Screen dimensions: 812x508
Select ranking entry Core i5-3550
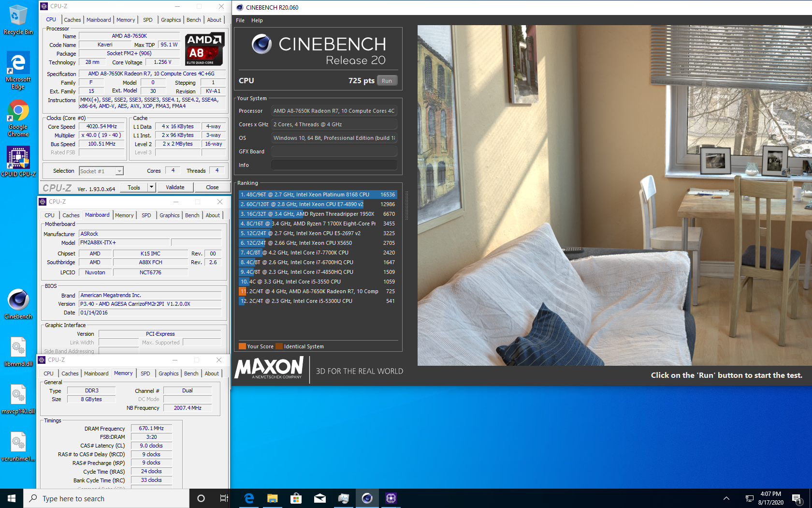(318, 282)
